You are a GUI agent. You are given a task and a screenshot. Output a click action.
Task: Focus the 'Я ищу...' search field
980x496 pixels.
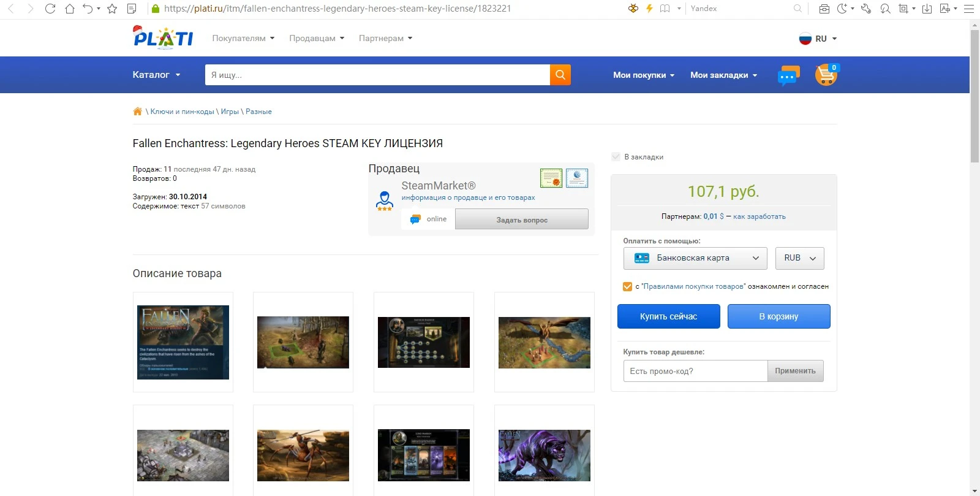[377, 75]
